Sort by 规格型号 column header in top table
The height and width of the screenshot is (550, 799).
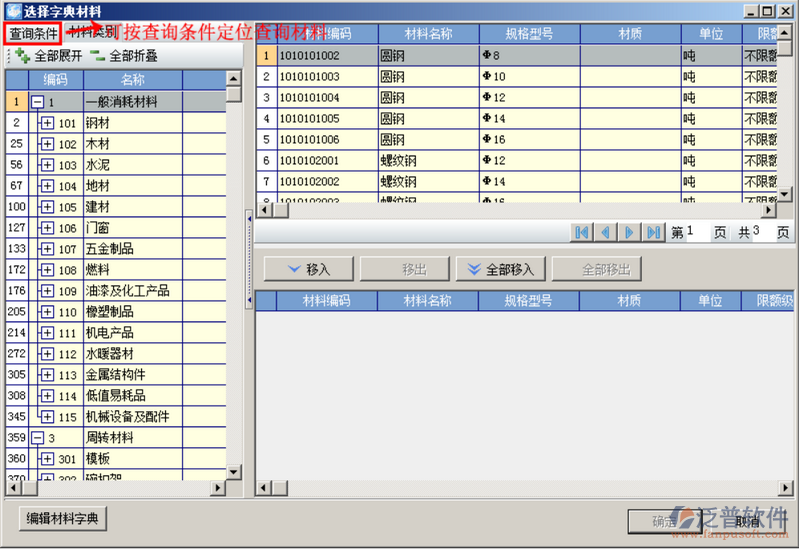(x=529, y=34)
